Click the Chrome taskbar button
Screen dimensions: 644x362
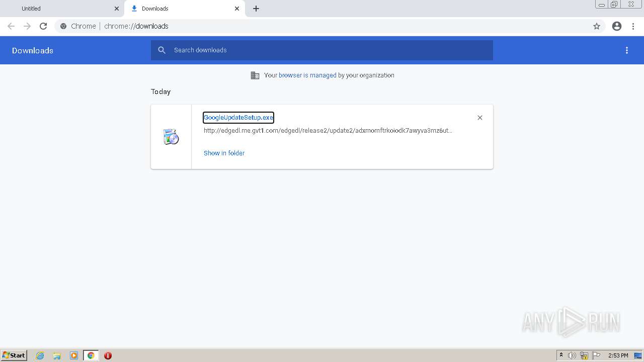pyautogui.click(x=91, y=355)
